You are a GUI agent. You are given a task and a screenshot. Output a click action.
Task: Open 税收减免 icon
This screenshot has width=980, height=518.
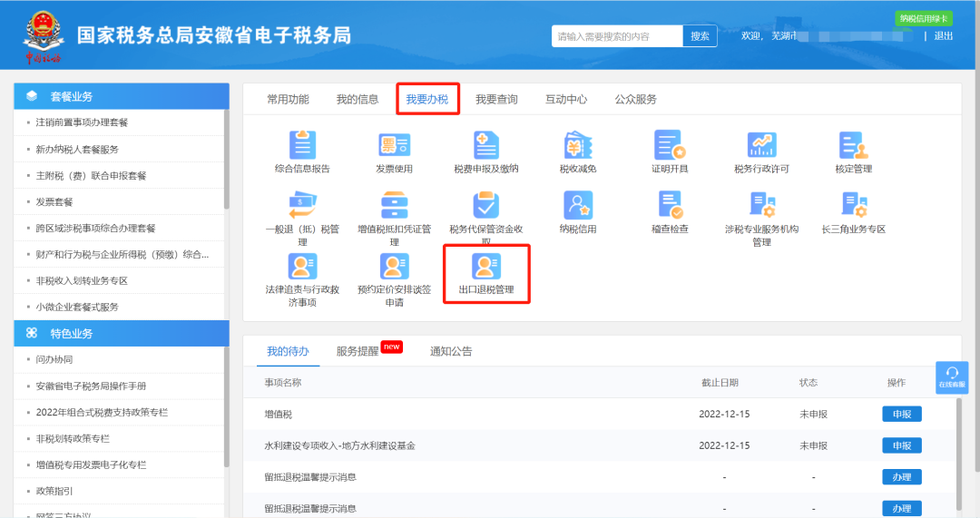tap(578, 145)
